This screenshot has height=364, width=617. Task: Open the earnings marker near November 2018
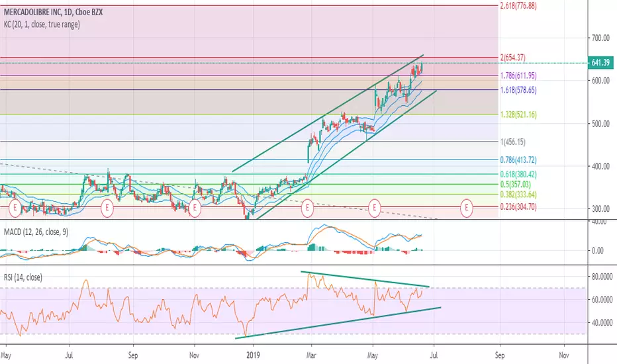coord(195,207)
